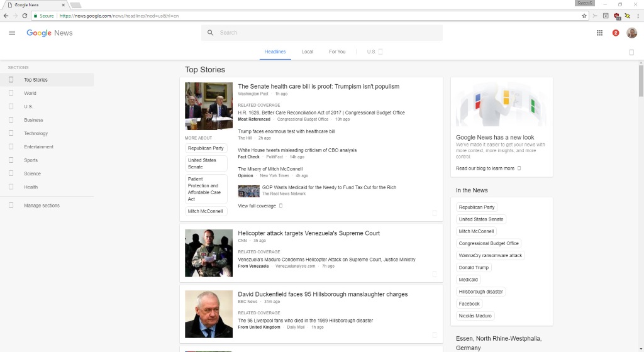Screen dimensions: 644x352
Task: Bookmark page with star icon
Action: click(584, 16)
